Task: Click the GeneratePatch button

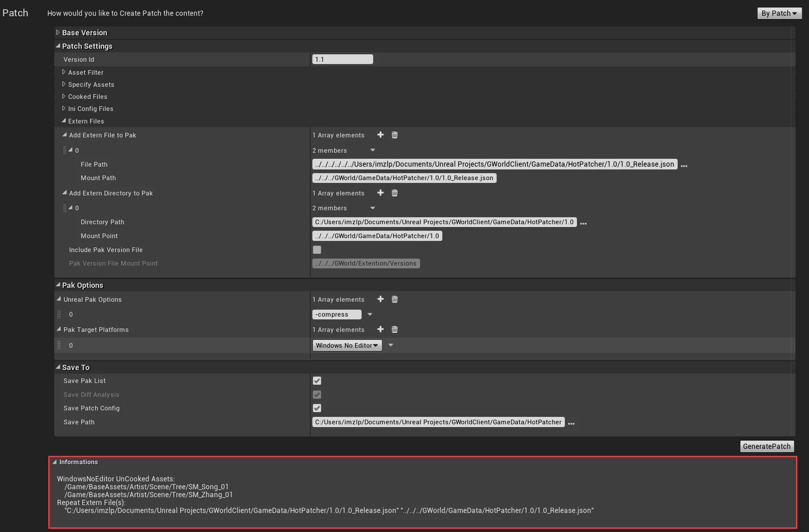Action: point(766,446)
